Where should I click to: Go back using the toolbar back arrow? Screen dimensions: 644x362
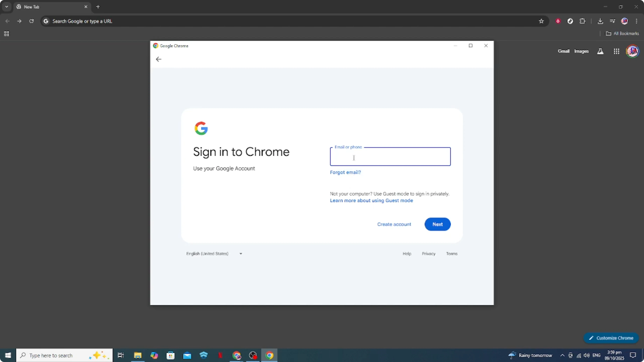(x=7, y=21)
